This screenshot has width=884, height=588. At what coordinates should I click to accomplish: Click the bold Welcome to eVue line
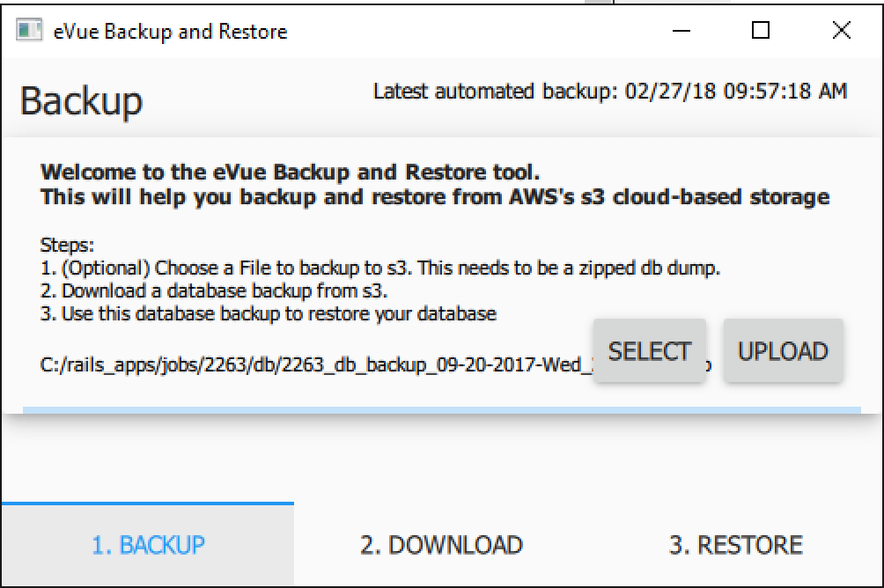(x=290, y=171)
